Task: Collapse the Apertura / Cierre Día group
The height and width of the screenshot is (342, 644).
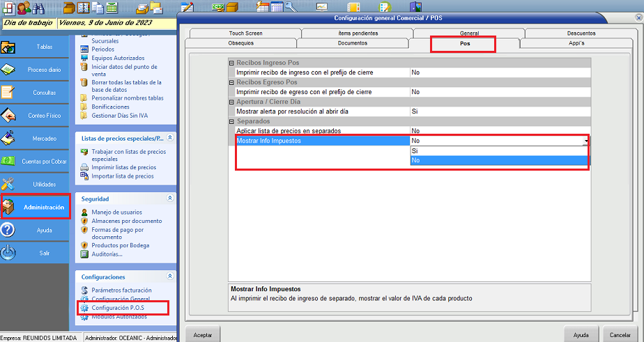Action: click(x=232, y=102)
